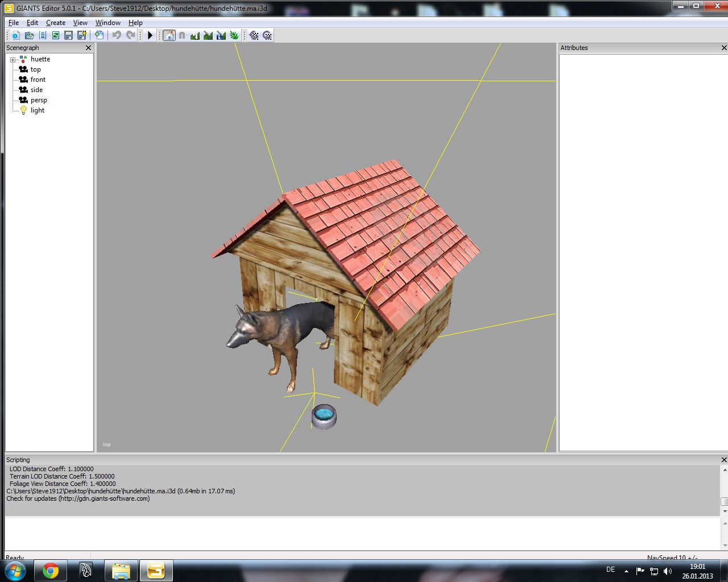Select the foliage grass paint icon
The height and width of the screenshot is (582, 728).
pos(234,35)
